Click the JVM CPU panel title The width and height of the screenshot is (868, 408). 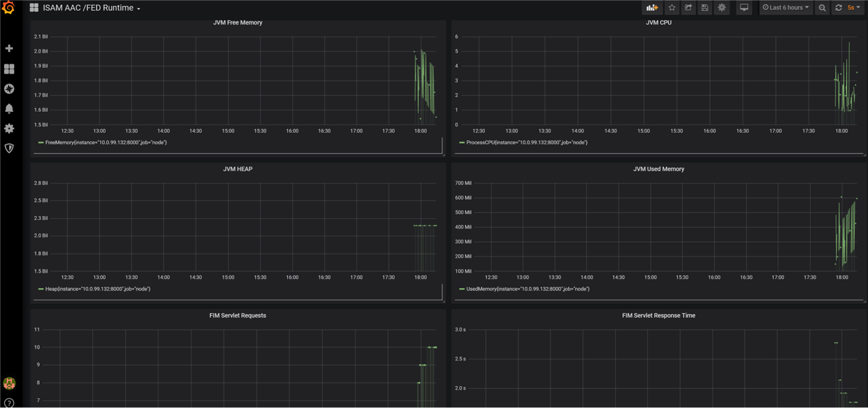point(658,23)
